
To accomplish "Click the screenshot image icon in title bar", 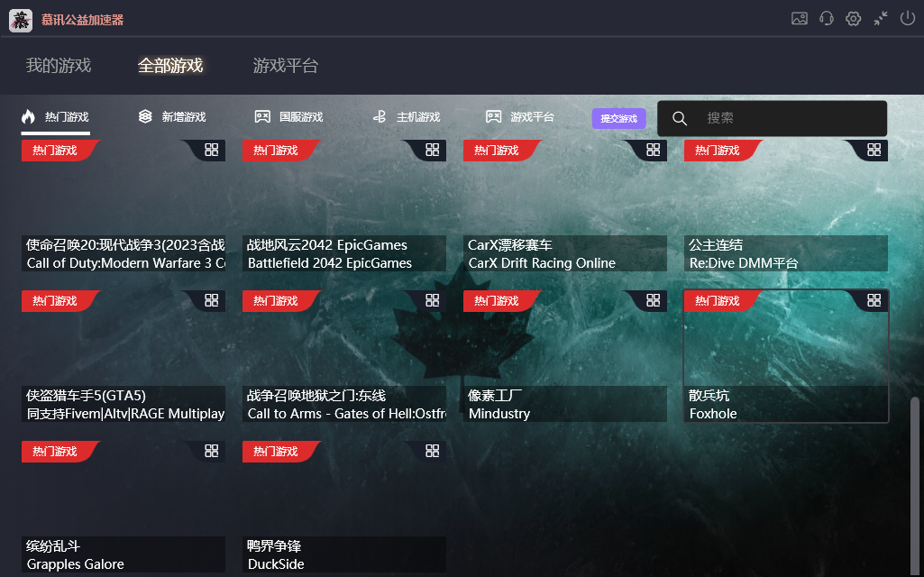I will 800,18.
